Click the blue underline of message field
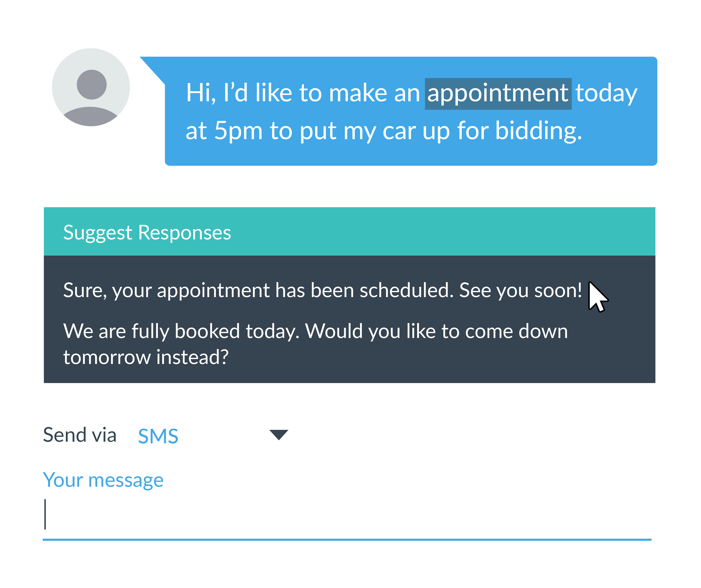Viewport: 701px width, 588px height. (347, 540)
